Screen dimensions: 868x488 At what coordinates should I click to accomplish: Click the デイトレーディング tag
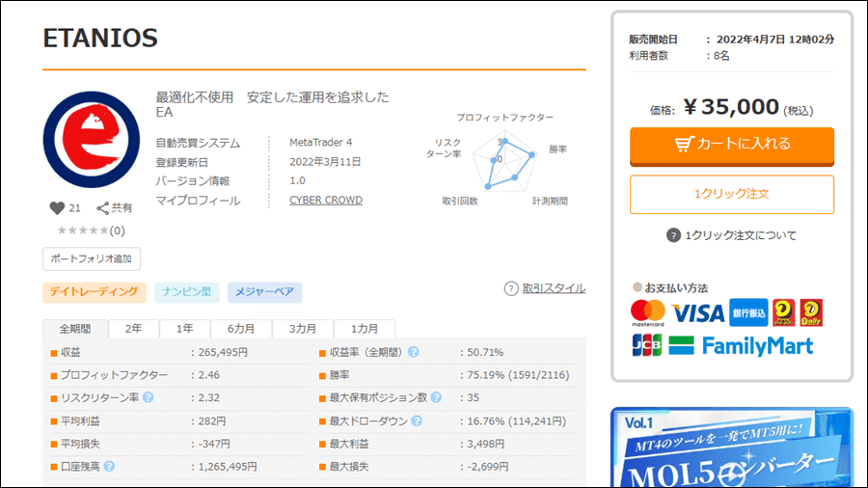[x=95, y=292]
